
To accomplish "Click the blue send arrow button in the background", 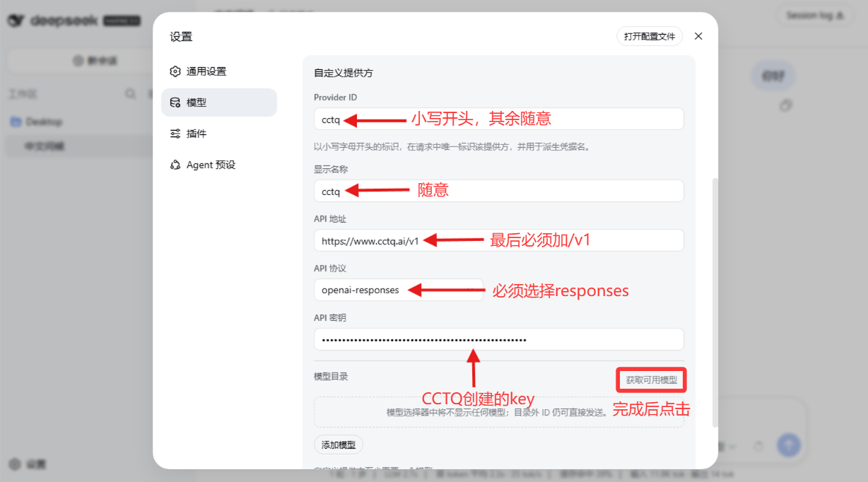I will [788, 445].
